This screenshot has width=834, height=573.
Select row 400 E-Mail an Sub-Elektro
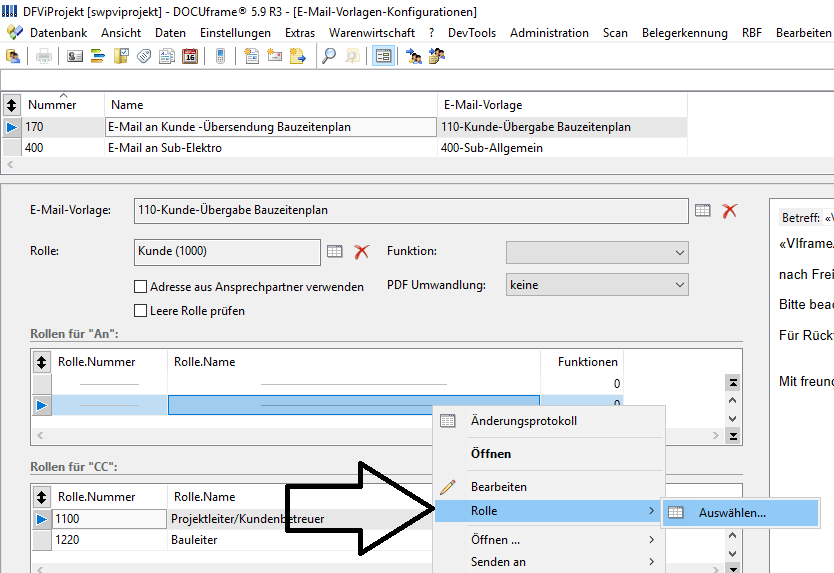pos(345,148)
